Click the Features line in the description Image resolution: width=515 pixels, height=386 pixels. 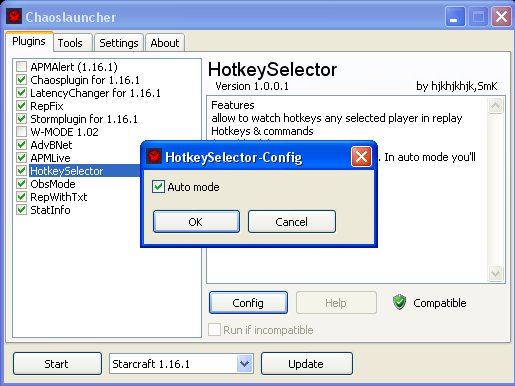point(233,105)
